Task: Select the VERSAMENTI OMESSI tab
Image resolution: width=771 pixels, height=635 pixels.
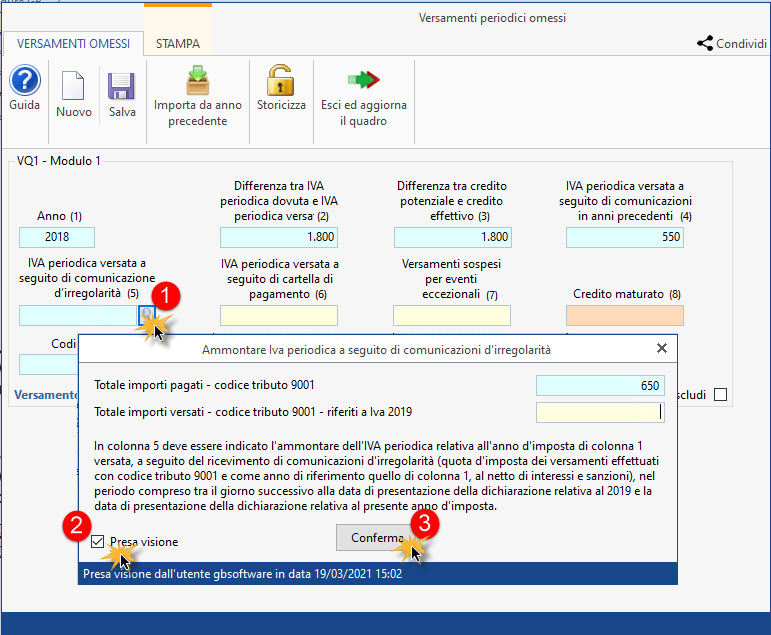Action: click(x=72, y=44)
